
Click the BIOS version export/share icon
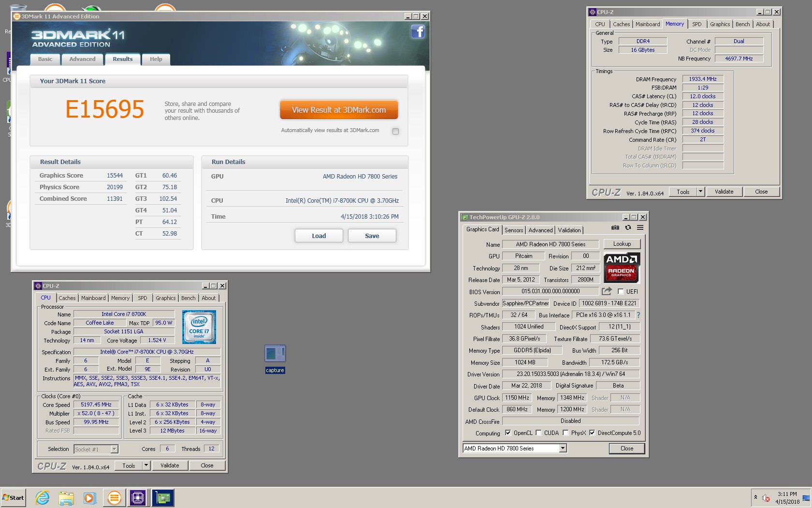point(607,291)
